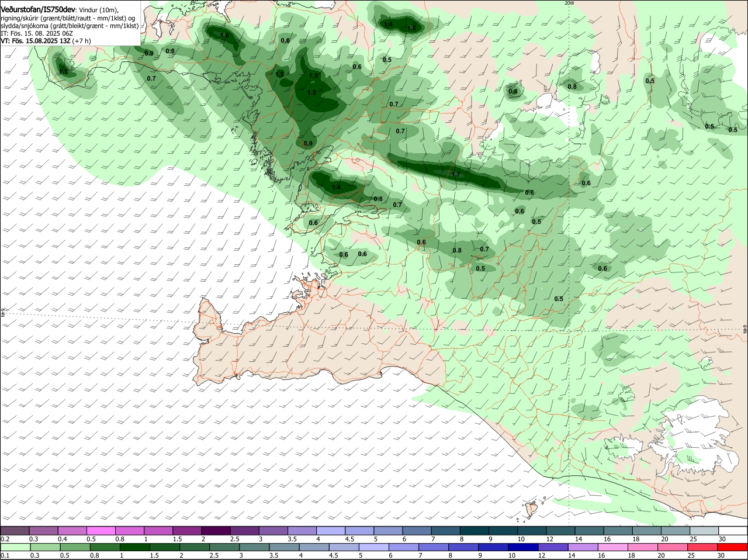This screenshot has width=748, height=560.
Task: Pick the snow legend swatch between 3 and 3.5
Action: 274,530
